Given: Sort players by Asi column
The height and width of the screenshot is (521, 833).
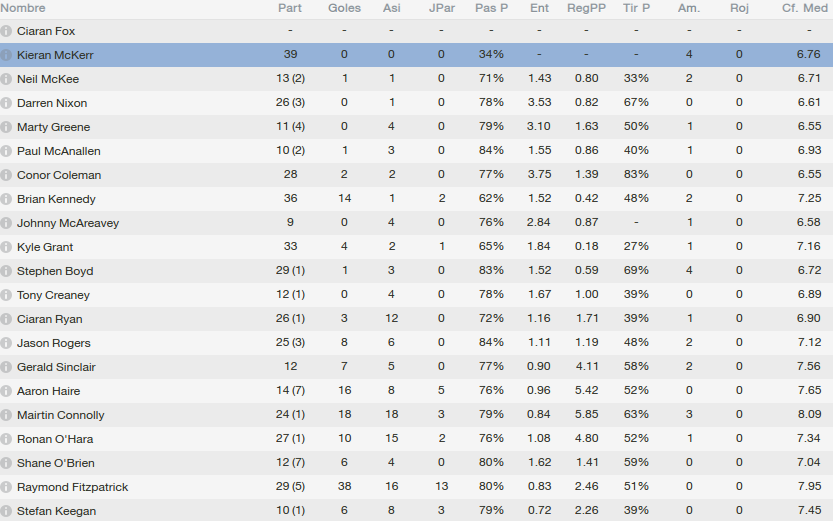Looking at the screenshot, I should tap(391, 8).
